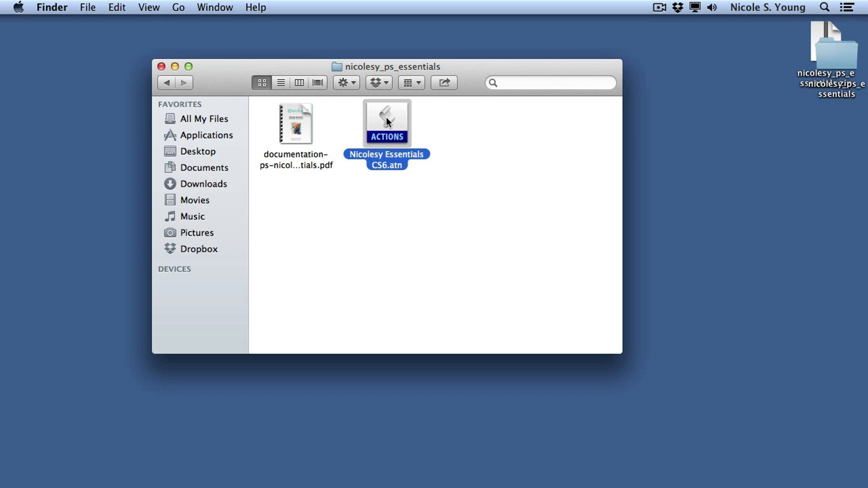Select Documents in the sidebar
Screen dimensions: 868x488
click(200, 167)
